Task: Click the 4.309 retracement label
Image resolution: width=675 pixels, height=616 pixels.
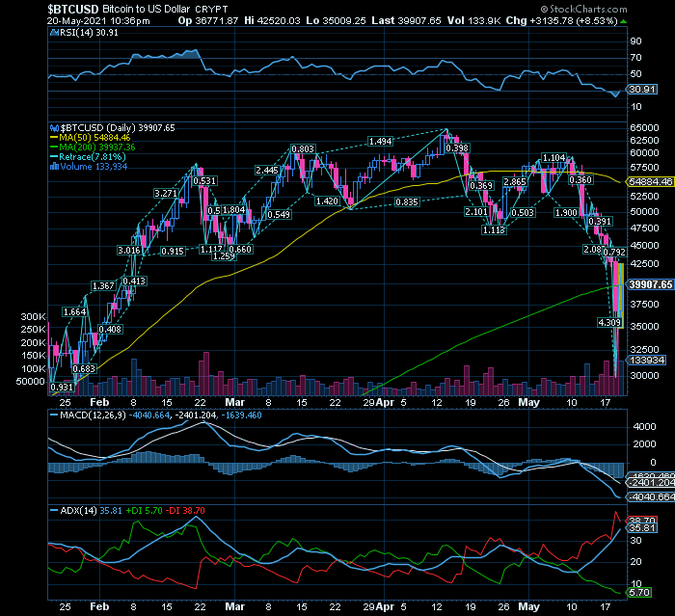Action: [609, 322]
